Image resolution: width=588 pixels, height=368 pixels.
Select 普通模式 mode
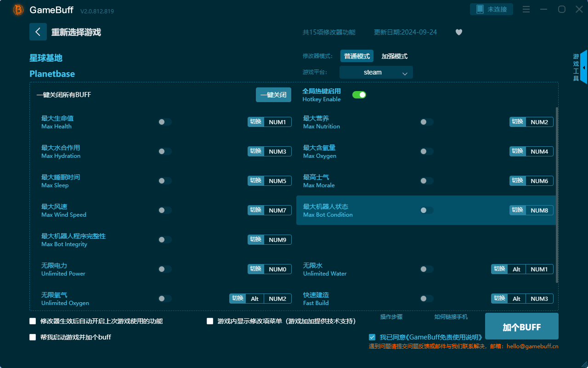(x=356, y=56)
